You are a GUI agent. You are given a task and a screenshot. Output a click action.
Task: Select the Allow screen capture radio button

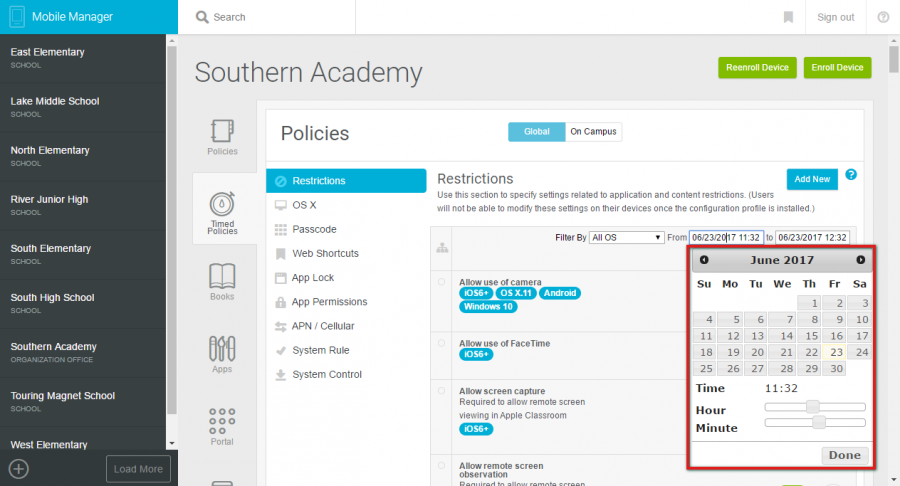[x=441, y=391]
